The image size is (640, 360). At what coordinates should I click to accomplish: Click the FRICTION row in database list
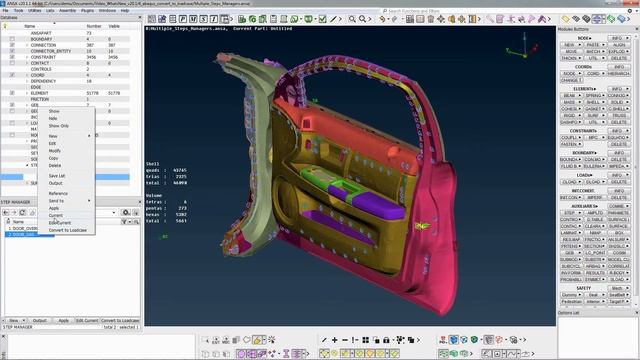click(65, 99)
